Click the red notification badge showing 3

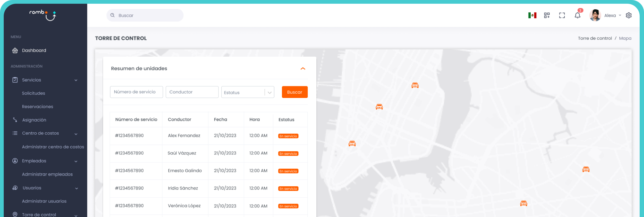pos(580,11)
